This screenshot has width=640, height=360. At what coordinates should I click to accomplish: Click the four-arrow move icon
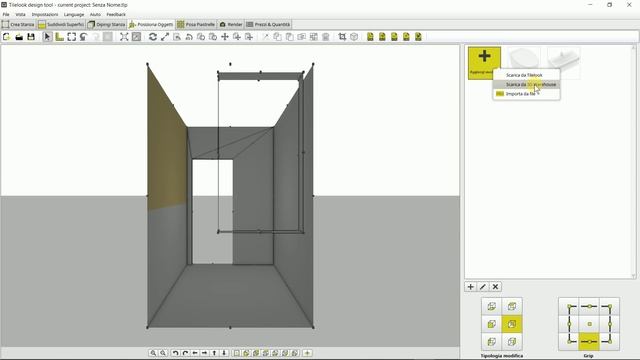click(224, 37)
